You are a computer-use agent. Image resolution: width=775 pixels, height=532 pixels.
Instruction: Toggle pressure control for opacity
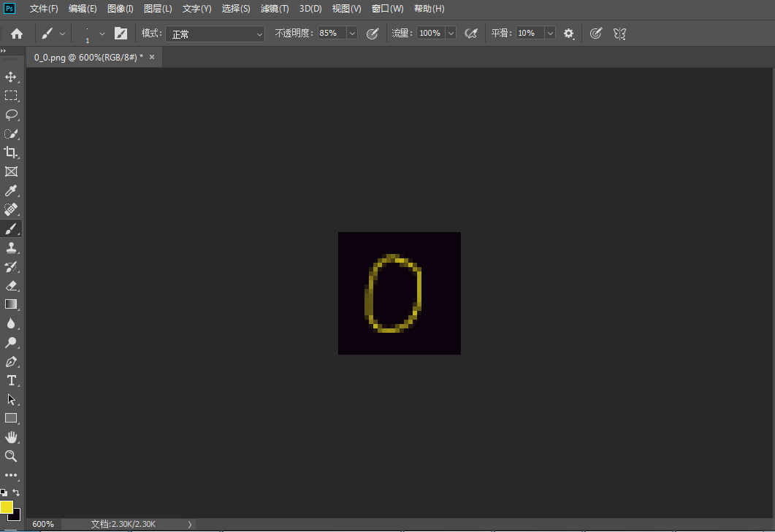click(373, 34)
